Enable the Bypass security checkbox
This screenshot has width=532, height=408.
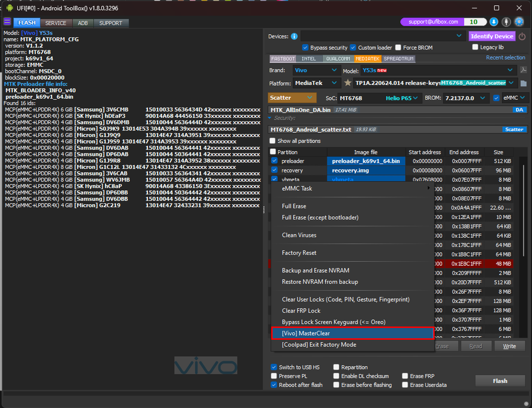(x=305, y=47)
